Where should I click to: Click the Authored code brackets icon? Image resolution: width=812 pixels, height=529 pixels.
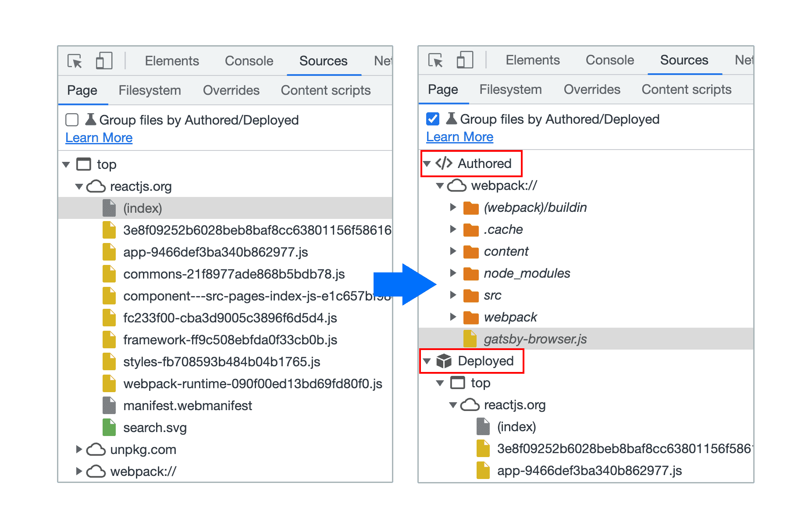click(x=444, y=163)
